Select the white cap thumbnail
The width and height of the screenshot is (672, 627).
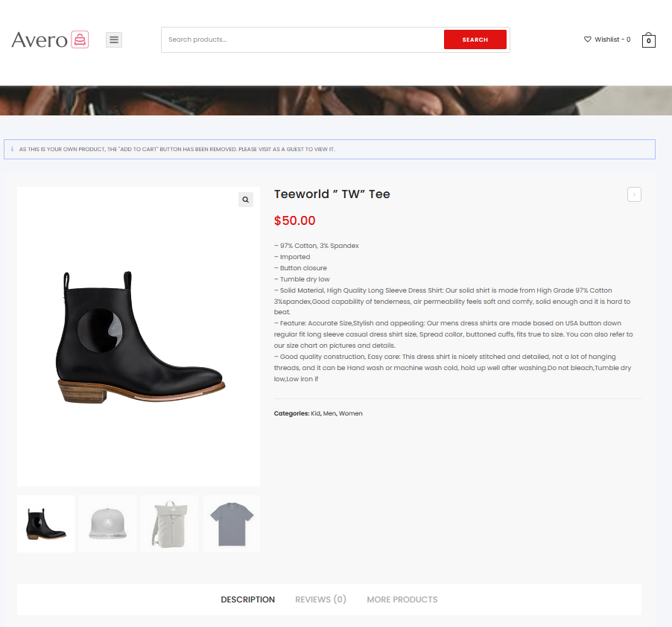coord(107,523)
